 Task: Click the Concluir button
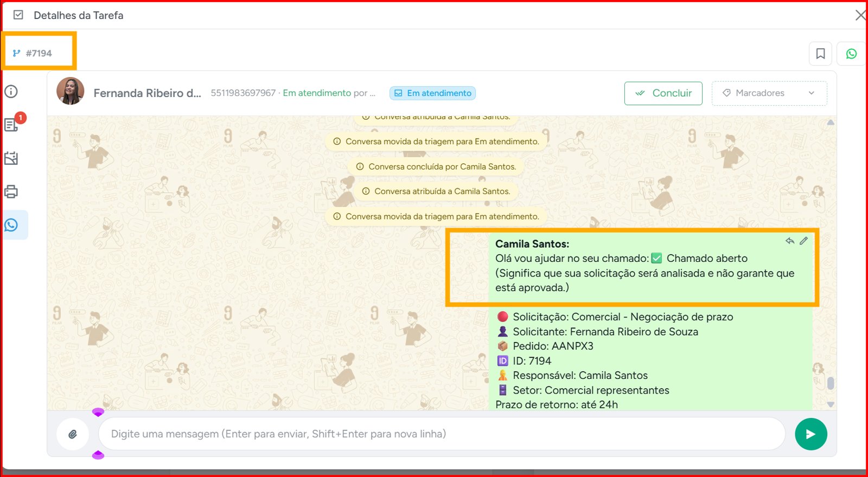(663, 93)
